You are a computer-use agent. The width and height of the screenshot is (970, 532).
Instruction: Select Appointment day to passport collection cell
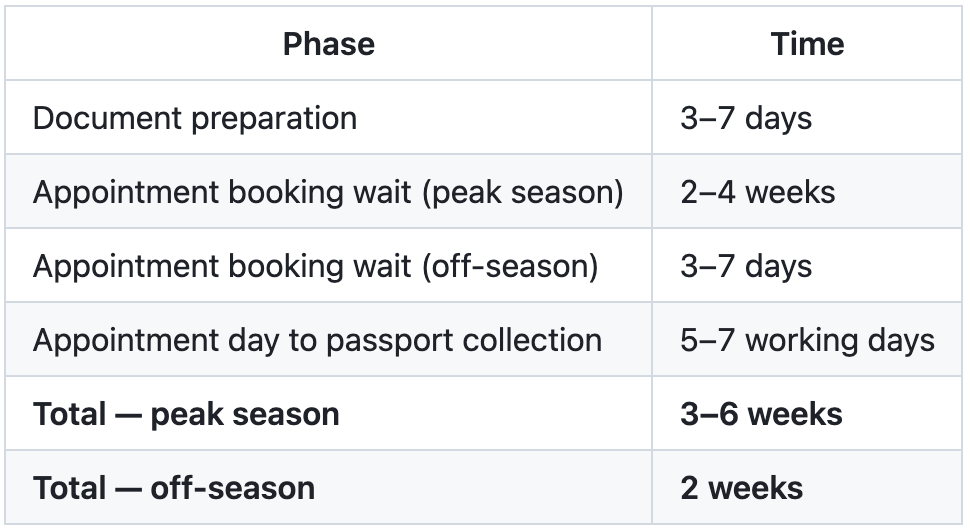[x=328, y=340]
